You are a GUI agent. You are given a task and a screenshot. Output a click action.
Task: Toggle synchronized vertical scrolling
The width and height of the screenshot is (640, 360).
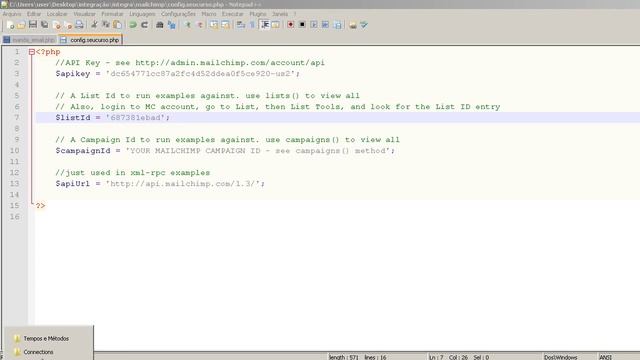click(x=214, y=25)
